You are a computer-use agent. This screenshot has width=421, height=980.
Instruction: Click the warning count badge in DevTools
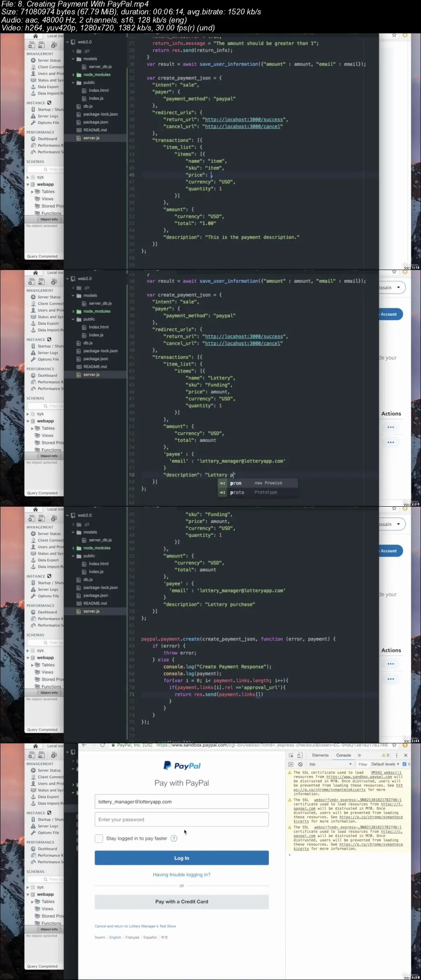tap(385, 755)
